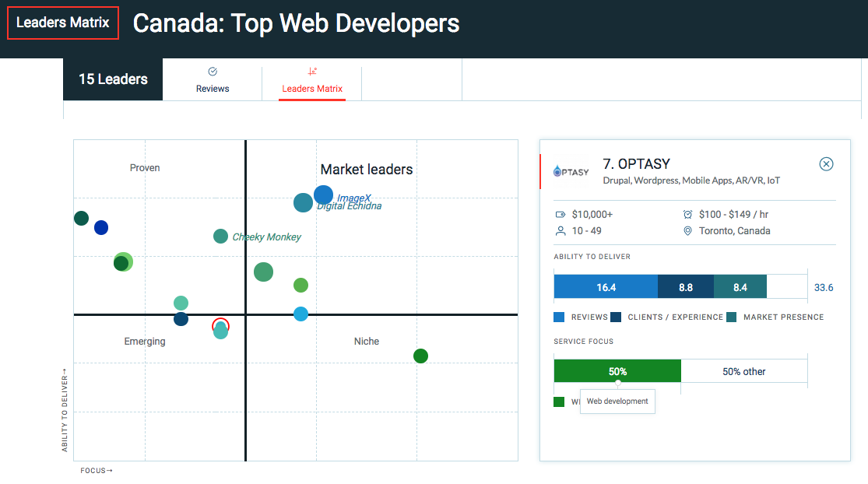Click the Emerging quadrant label
This screenshot has width=868, height=484.
(x=145, y=342)
